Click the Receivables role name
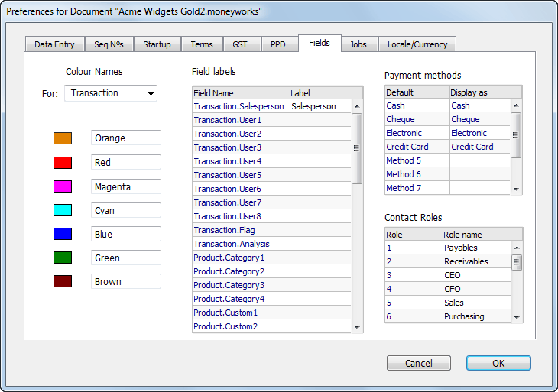This screenshot has width=558, height=392. pos(477,261)
